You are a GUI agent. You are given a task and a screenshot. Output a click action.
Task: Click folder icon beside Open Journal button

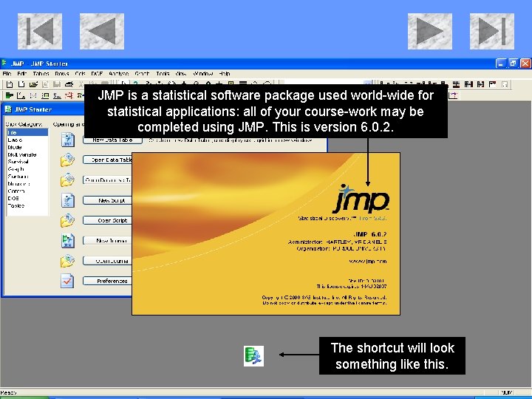click(67, 261)
